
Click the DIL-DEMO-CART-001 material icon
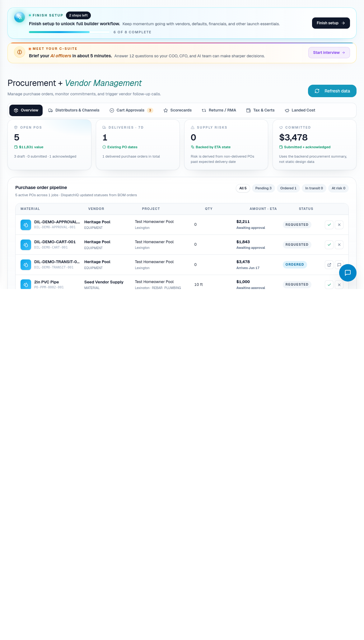(26, 244)
